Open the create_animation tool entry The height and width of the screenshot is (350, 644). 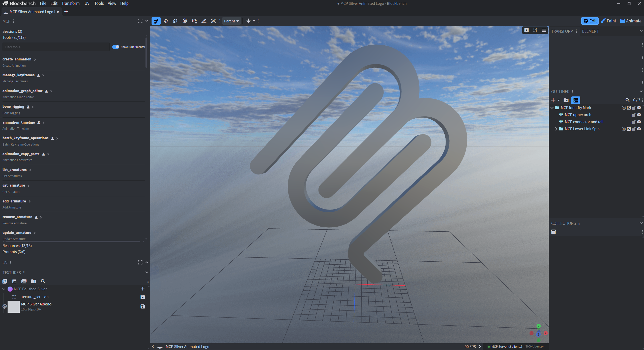[74, 62]
